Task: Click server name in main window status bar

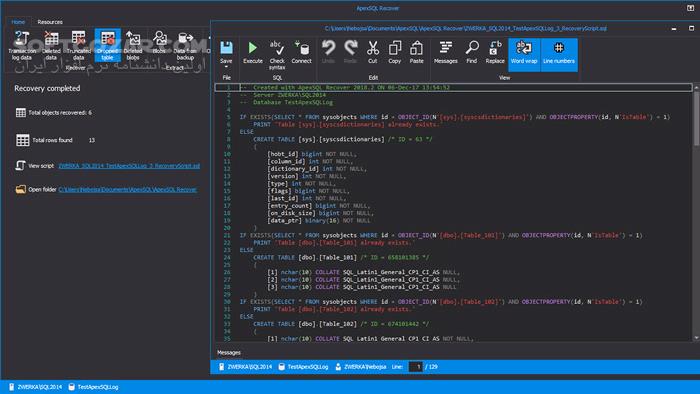Action: (35, 387)
